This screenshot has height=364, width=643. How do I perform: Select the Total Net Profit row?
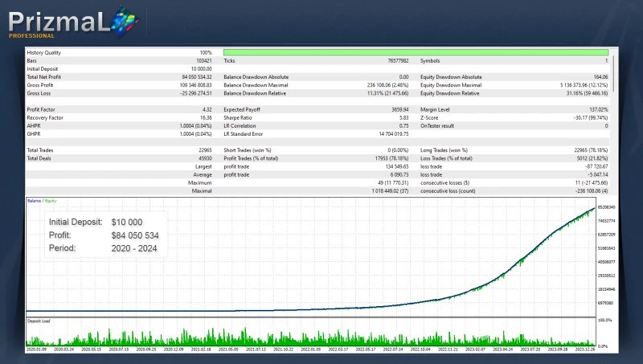(120, 77)
